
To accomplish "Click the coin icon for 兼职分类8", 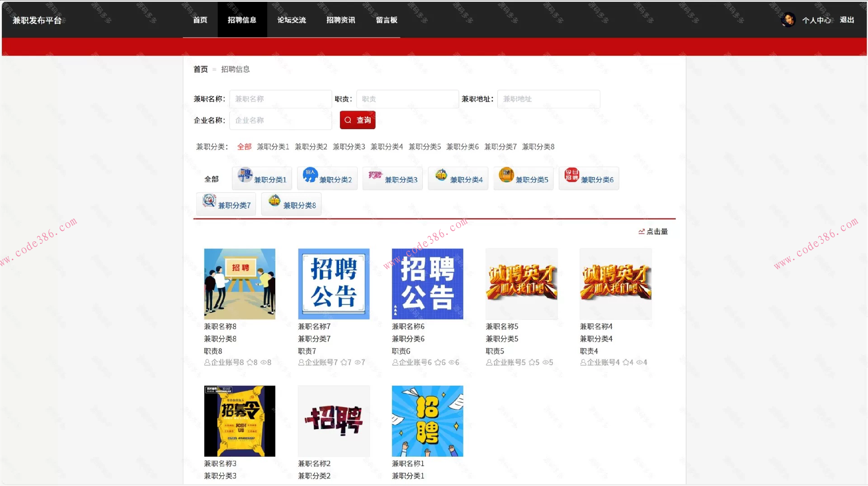I will 274,201.
